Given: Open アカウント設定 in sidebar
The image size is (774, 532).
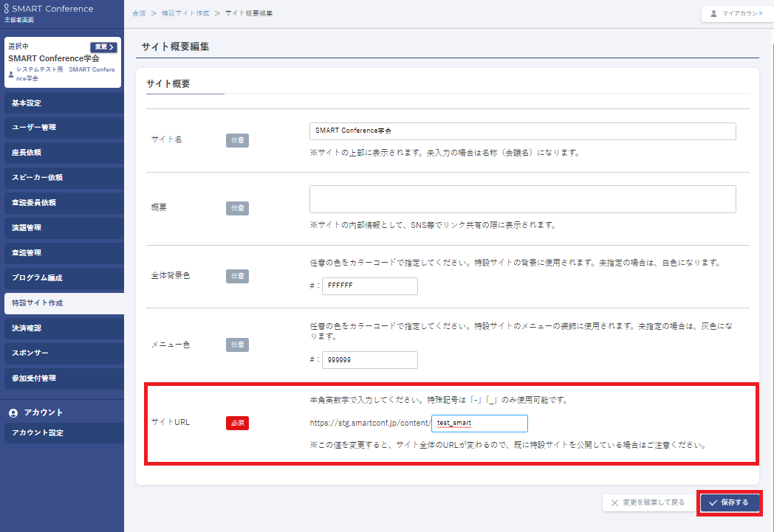Looking at the screenshot, I should 62,433.
